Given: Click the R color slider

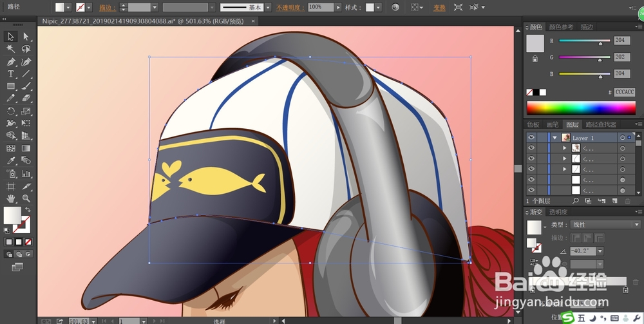Looking at the screenshot, I should point(585,41).
